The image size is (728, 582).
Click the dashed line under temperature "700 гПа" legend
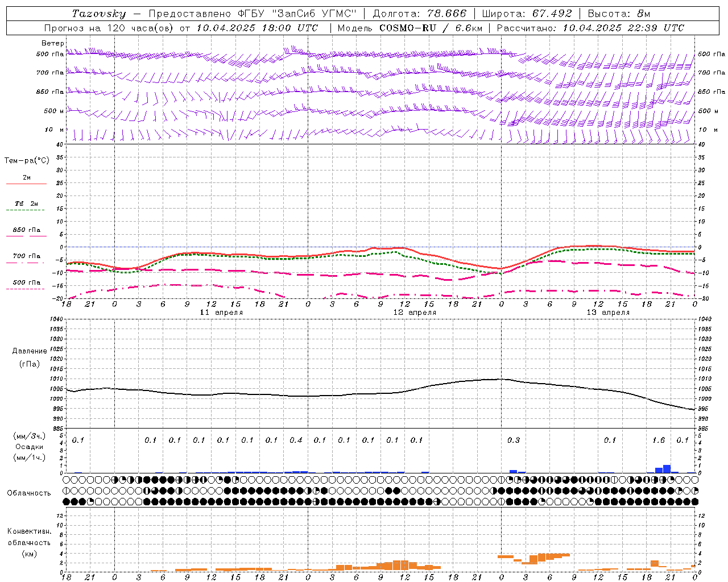coord(25,263)
